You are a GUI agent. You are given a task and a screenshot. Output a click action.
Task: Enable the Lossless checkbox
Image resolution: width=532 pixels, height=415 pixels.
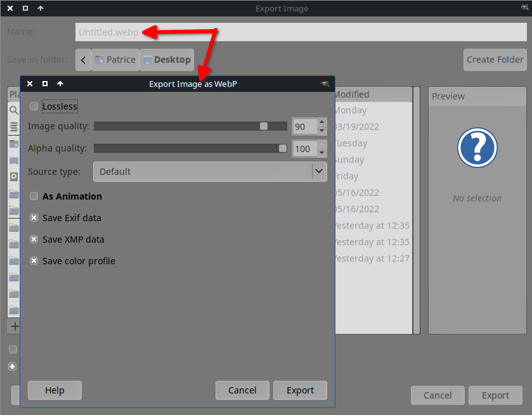(x=34, y=106)
